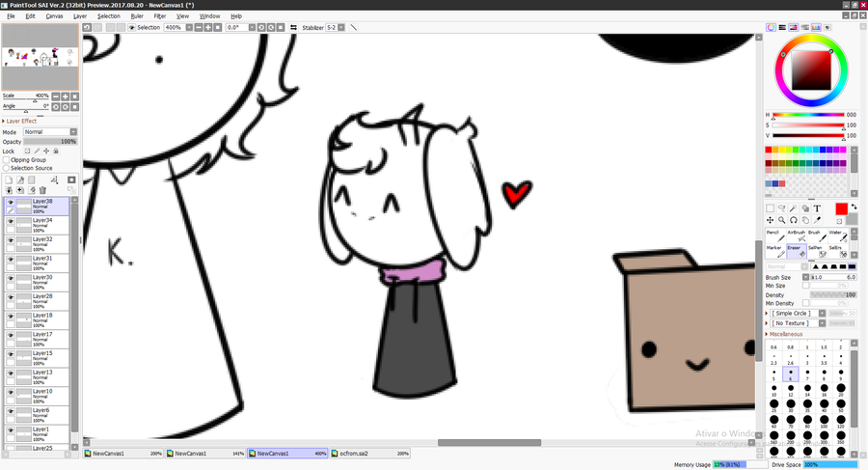Create a new linework layer
The height and width of the screenshot is (470, 868).
point(20,180)
